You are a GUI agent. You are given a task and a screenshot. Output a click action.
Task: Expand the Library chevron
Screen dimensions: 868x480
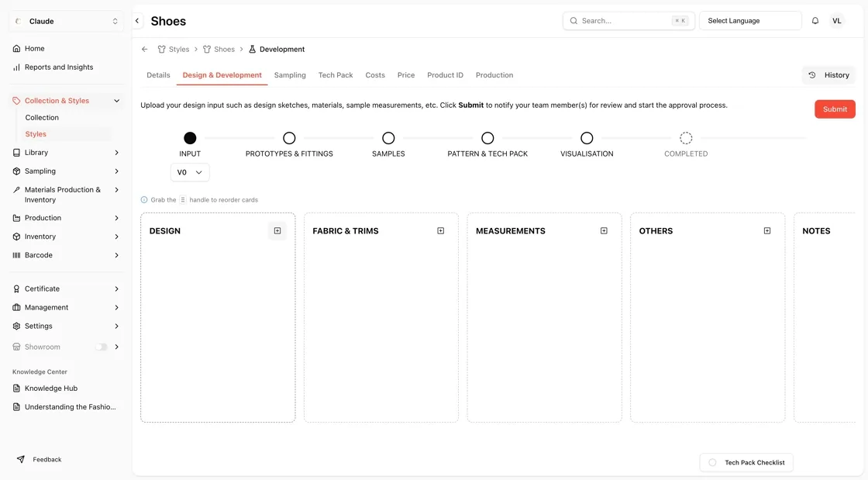point(117,153)
